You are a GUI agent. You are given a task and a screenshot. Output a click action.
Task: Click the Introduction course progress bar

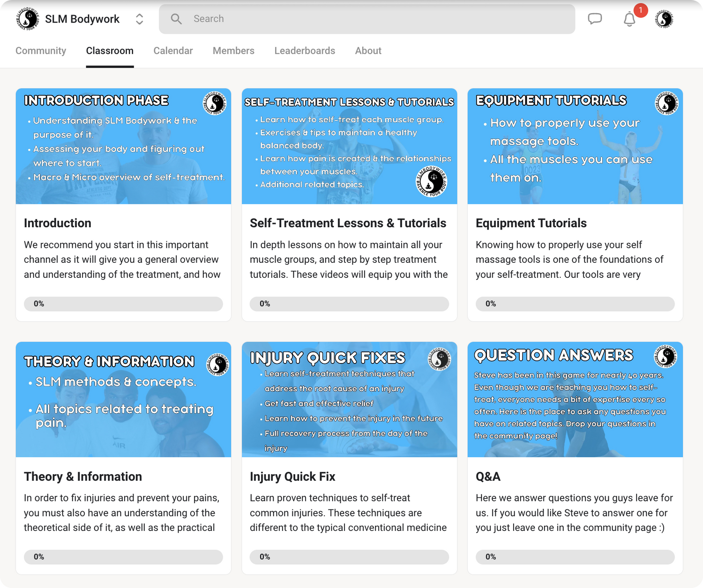point(123,304)
